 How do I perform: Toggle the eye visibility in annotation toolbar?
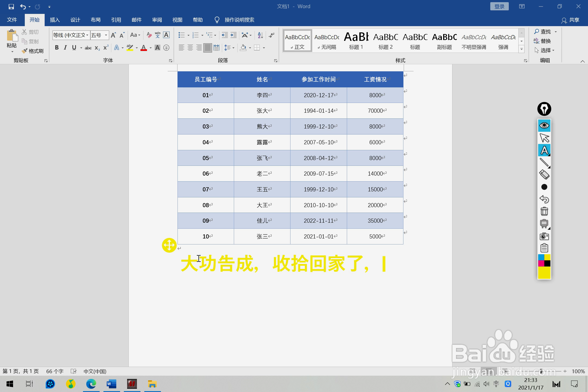click(544, 125)
